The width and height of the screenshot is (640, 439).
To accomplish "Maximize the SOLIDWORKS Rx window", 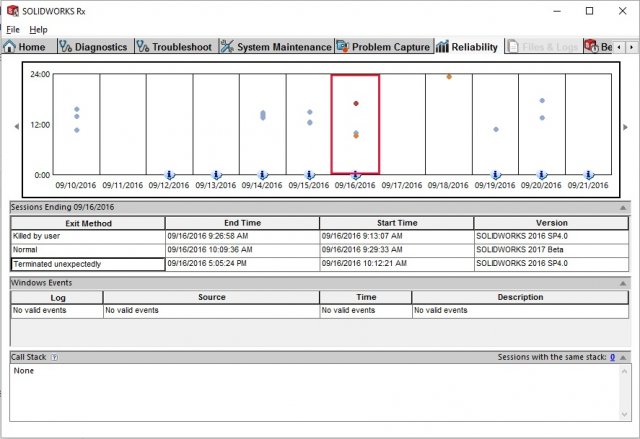I will pyautogui.click(x=589, y=11).
